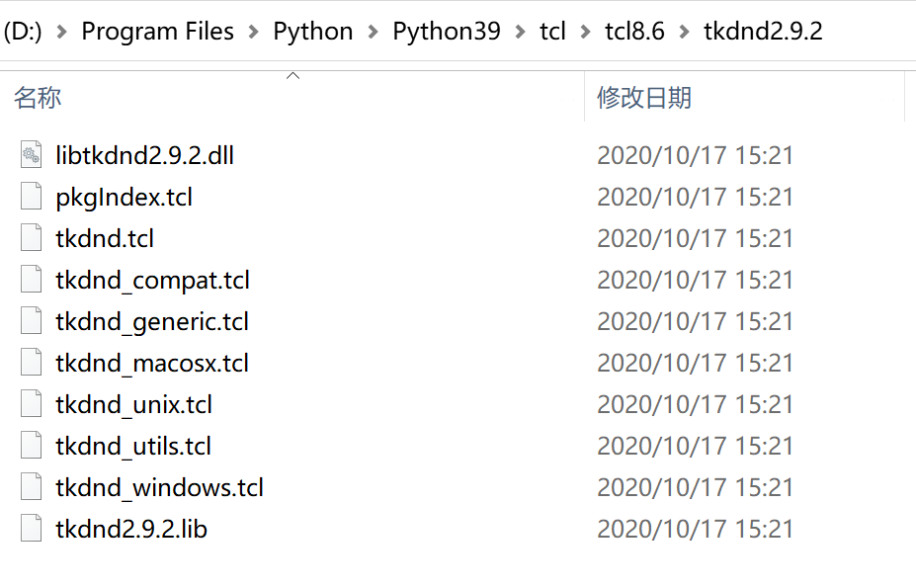916x588 pixels.
Task: Click the tkdnd2.9.2.lib file icon
Action: pyautogui.click(x=30, y=528)
